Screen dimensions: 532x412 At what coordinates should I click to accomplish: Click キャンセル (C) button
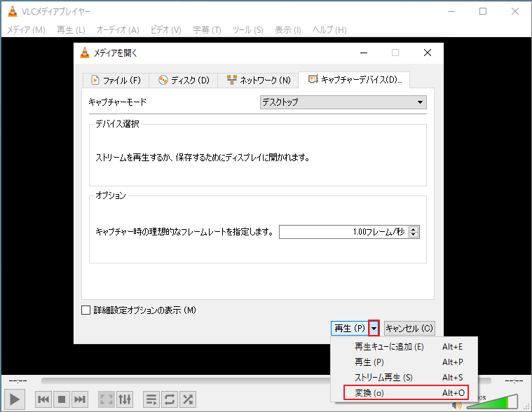[409, 328]
